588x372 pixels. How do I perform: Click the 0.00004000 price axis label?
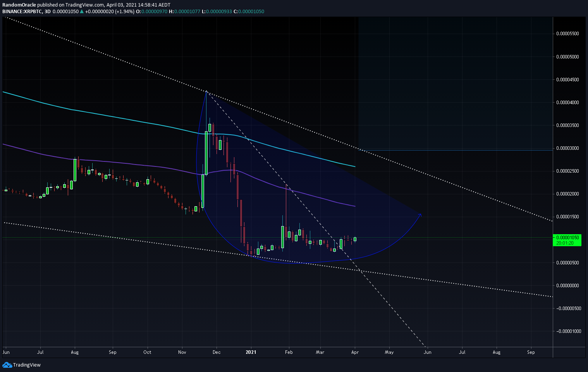pyautogui.click(x=567, y=102)
